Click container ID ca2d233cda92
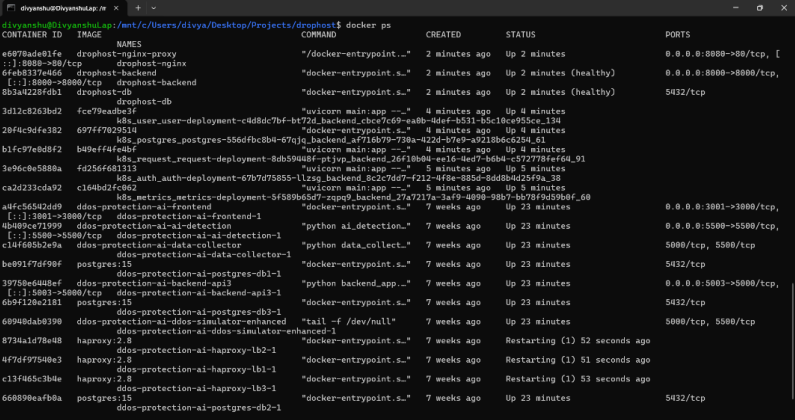This screenshot has height=420, width=795. (x=32, y=188)
